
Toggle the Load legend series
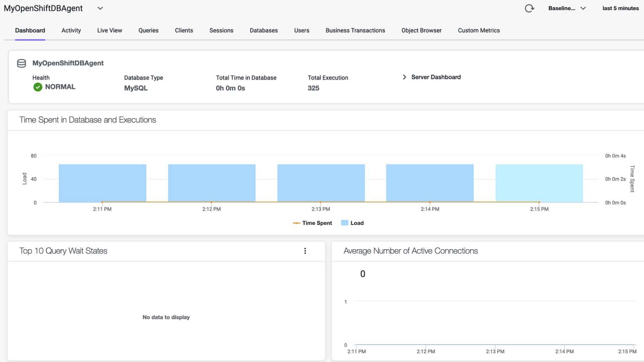(352, 223)
